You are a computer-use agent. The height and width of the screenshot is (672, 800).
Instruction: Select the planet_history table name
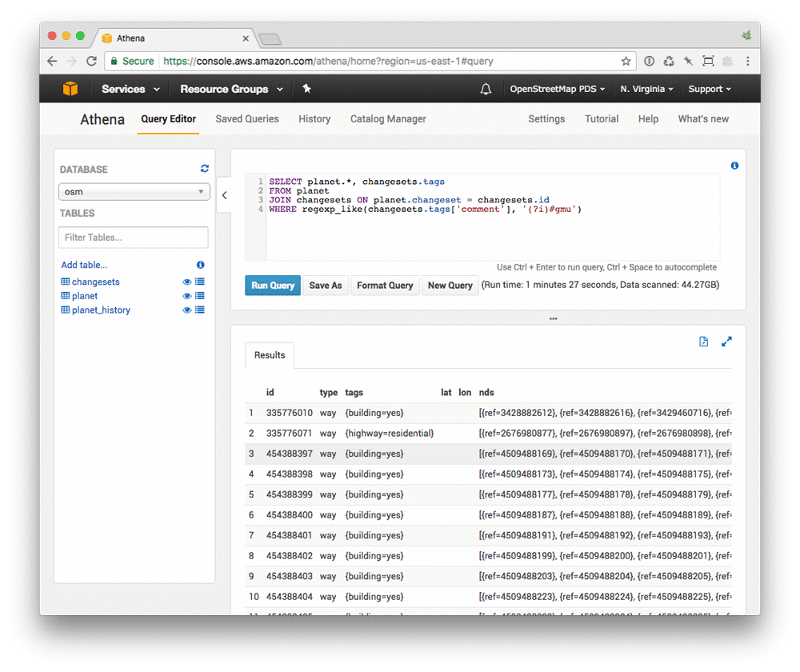pyautogui.click(x=101, y=310)
